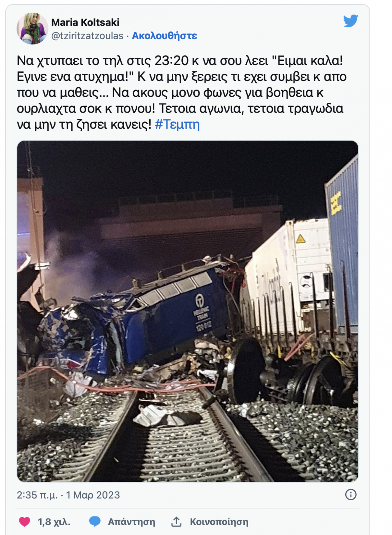Screen dimensions: 392x535
Task: Open the #Τεμπη hashtag
Action: click(x=177, y=125)
